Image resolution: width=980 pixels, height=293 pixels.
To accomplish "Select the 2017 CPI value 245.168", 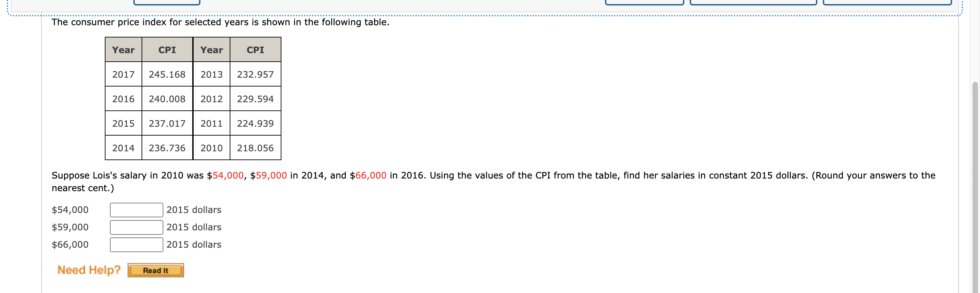I will [167, 74].
